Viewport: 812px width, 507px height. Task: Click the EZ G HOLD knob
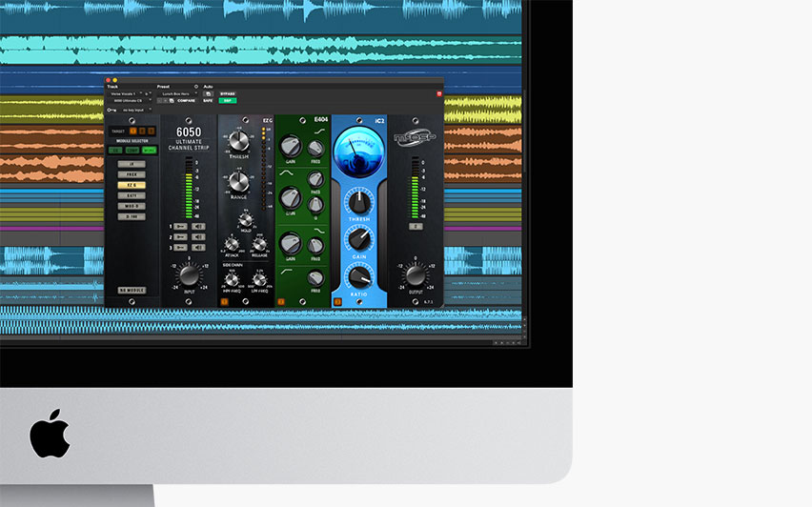(246, 220)
